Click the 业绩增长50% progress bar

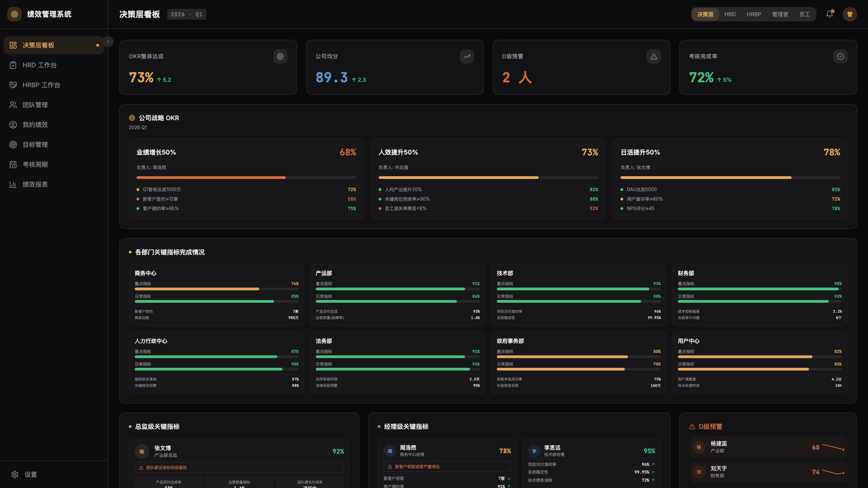pos(246,178)
